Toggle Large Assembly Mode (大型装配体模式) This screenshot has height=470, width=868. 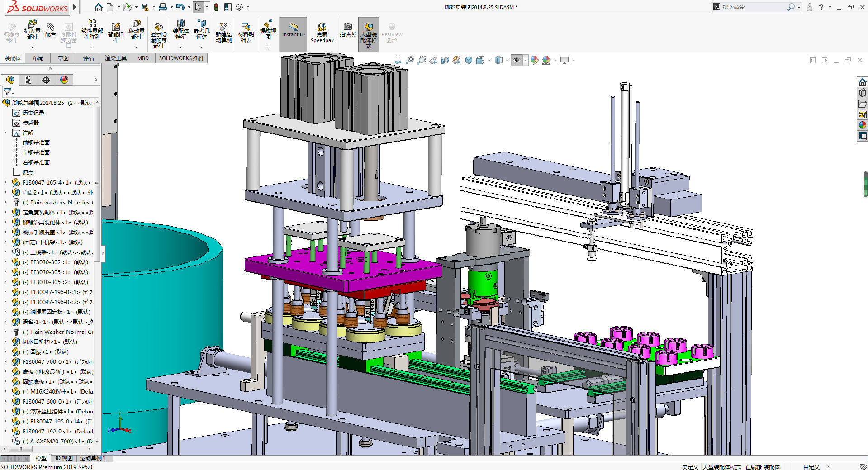(369, 34)
